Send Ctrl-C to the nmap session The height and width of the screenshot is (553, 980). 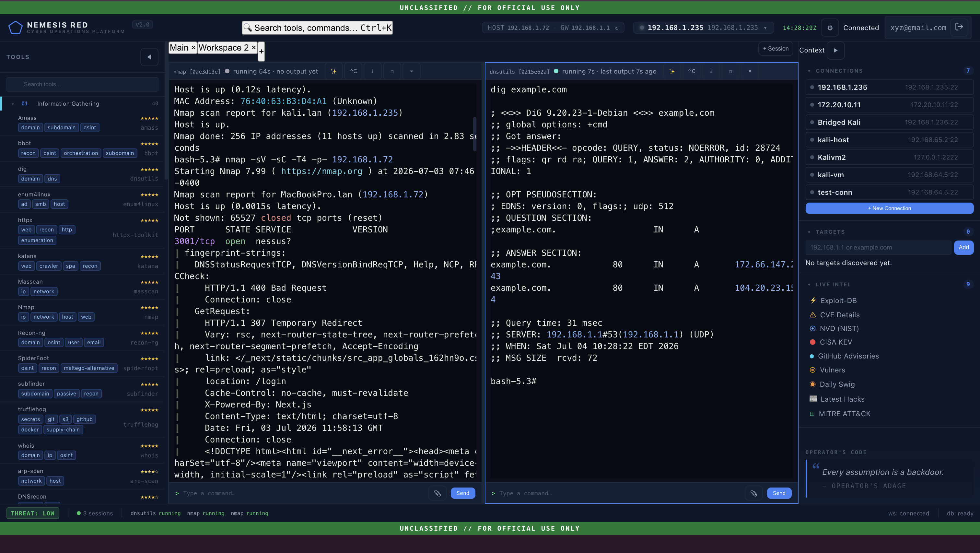(354, 71)
